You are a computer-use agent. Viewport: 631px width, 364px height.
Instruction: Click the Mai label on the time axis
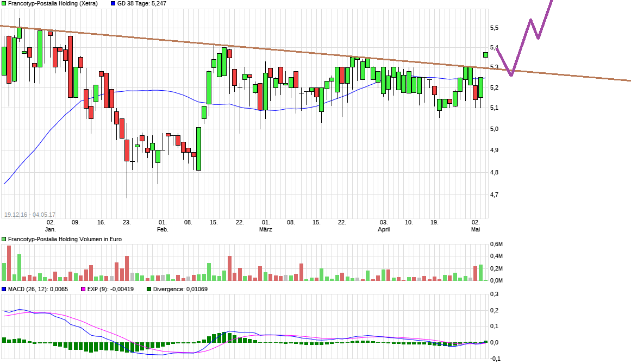[x=476, y=229]
